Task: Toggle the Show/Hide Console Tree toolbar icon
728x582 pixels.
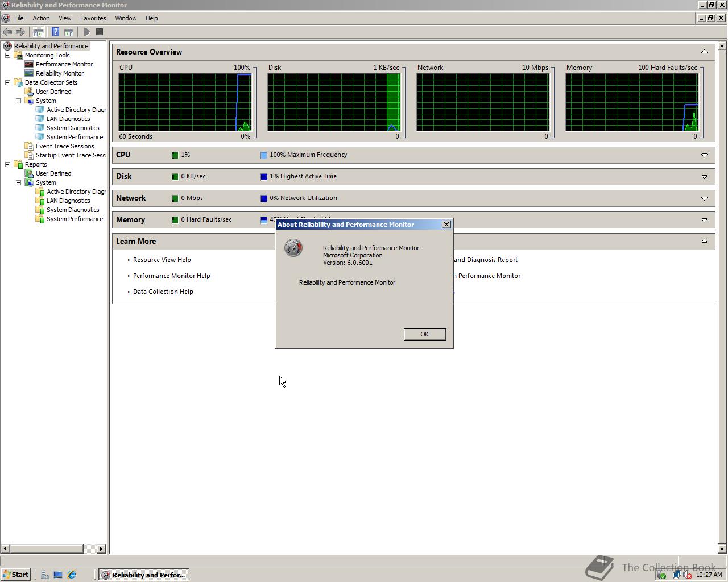Action: (38, 32)
